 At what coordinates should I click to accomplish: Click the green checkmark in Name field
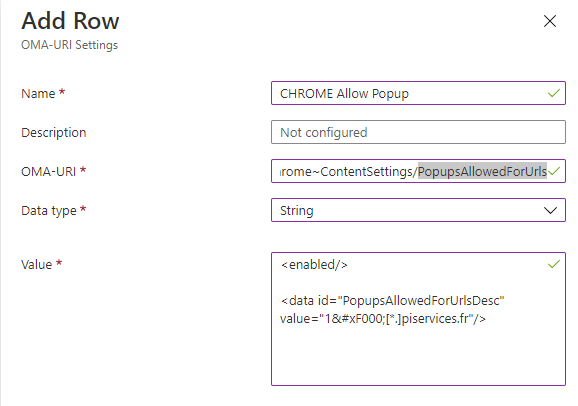coord(554,93)
